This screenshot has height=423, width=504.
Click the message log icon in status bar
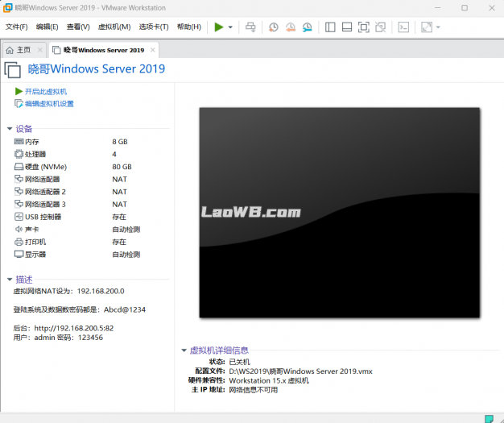tap(489, 418)
